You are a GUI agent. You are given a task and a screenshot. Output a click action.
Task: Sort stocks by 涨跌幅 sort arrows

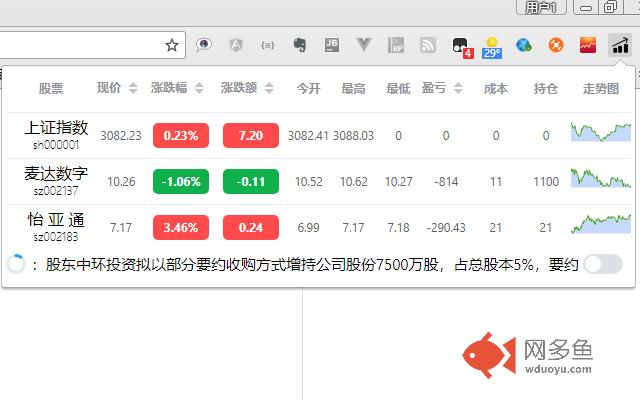(x=198, y=89)
